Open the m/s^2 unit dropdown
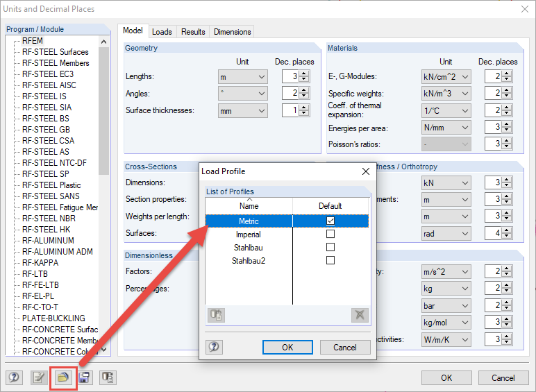Image resolution: width=536 pixels, height=392 pixels. 446,272
